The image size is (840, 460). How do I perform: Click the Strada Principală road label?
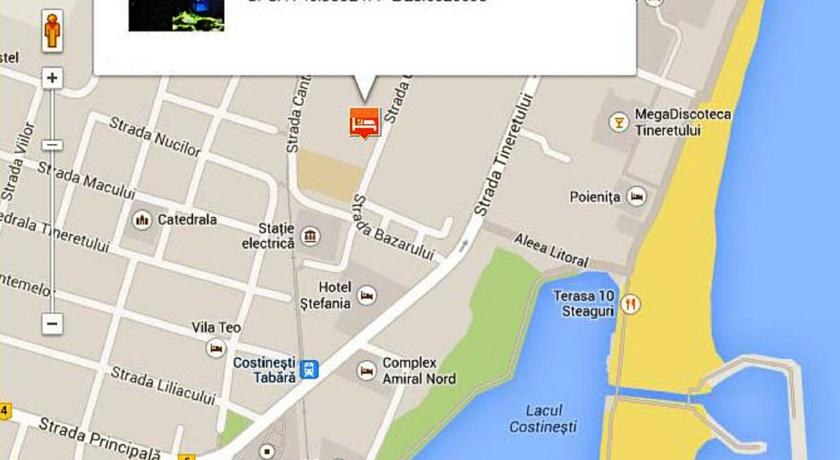[100, 439]
